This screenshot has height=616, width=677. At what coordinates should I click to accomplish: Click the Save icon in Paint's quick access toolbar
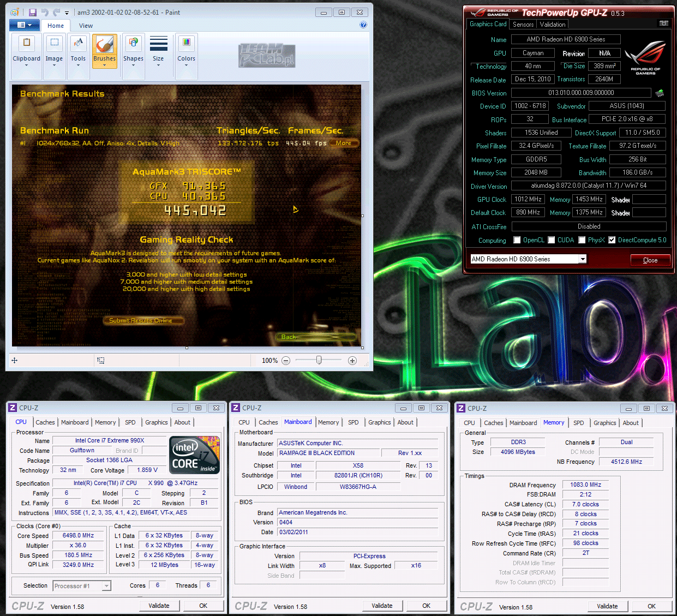33,13
